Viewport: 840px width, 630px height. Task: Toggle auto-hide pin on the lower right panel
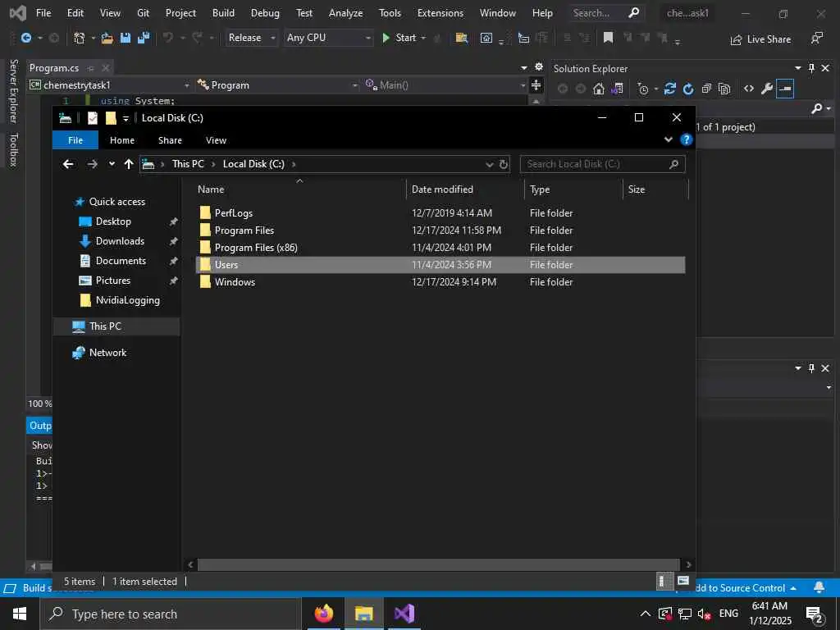click(x=811, y=368)
